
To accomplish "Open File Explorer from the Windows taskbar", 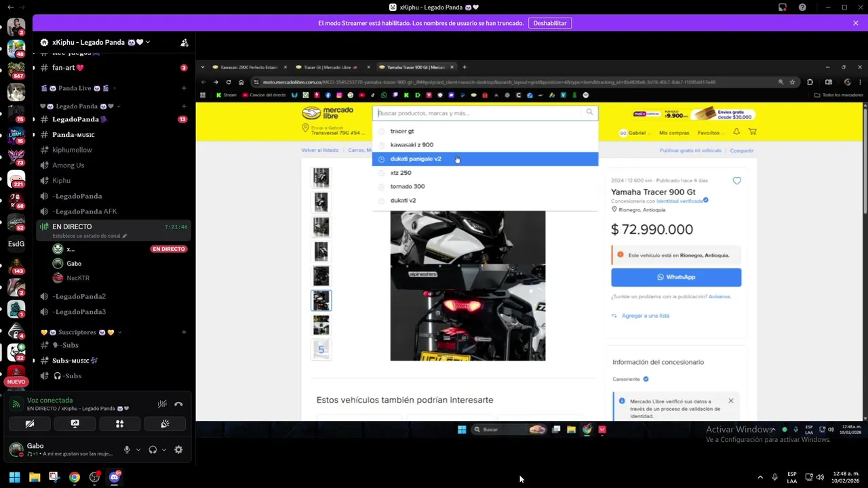I will (x=35, y=477).
